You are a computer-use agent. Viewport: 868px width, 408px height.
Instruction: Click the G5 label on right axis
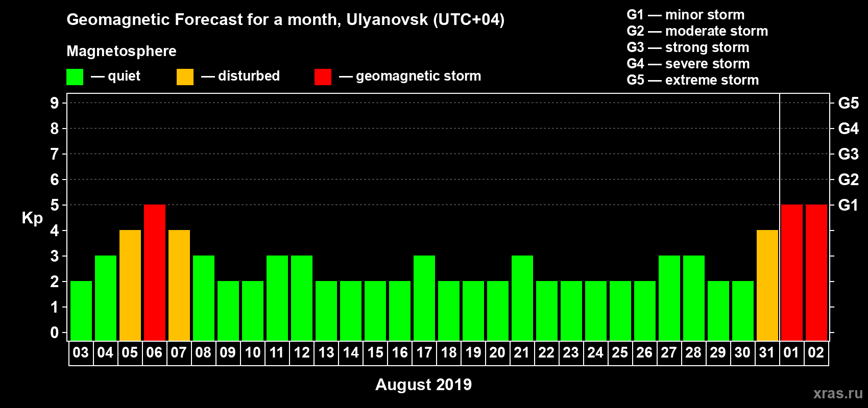[849, 103]
